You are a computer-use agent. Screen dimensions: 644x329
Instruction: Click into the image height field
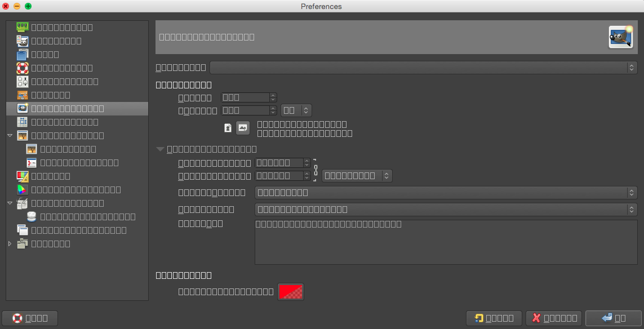tap(245, 110)
